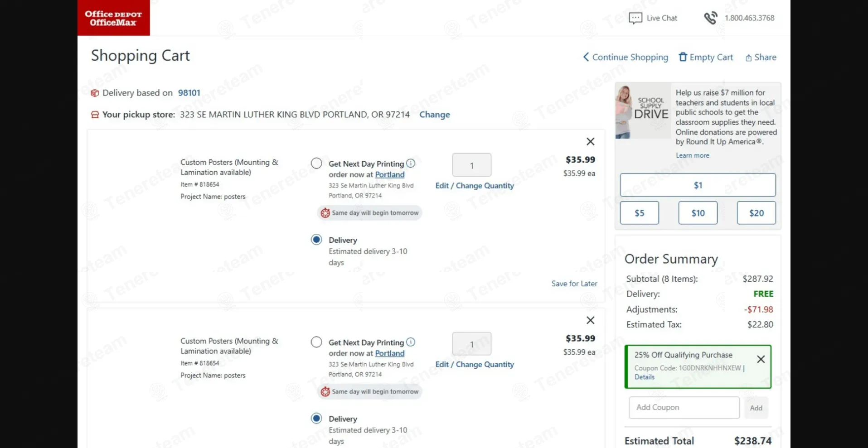The width and height of the screenshot is (868, 448).
Task: Open info icon for first Next Day Printing
Action: (x=410, y=163)
